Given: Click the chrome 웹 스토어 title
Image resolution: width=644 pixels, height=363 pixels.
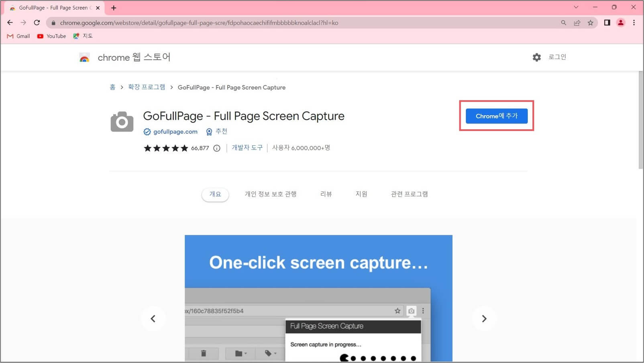Looking at the screenshot, I should 134,57.
